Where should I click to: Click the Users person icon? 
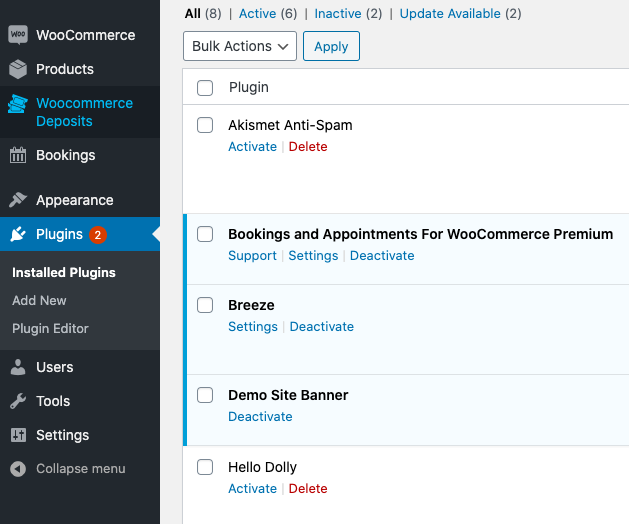point(18,367)
